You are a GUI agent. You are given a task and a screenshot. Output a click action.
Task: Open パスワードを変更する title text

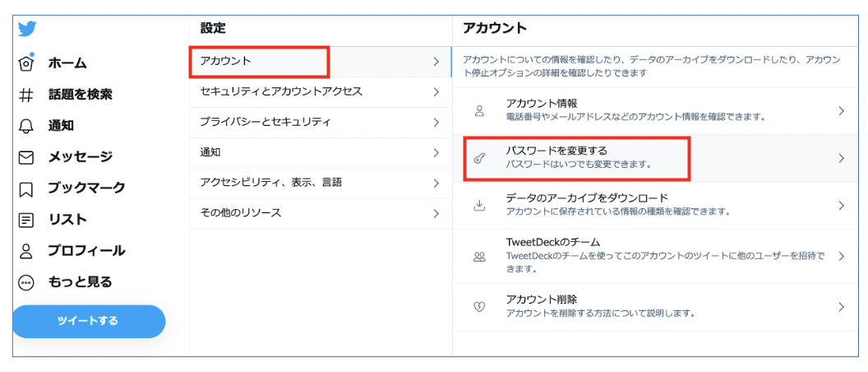557,151
